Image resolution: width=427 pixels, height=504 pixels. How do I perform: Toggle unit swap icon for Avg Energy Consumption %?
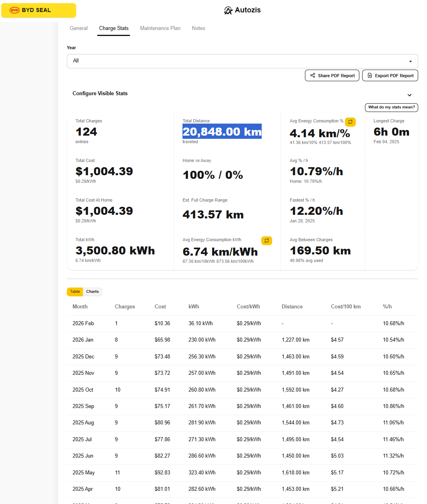point(350,122)
